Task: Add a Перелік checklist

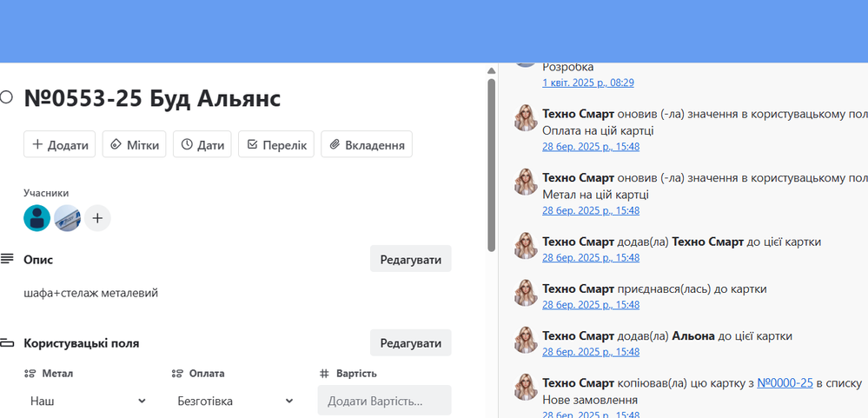Action: (275, 144)
